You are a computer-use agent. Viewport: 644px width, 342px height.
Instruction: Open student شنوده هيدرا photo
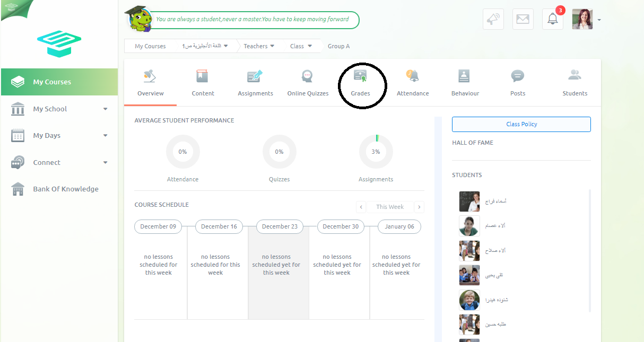pyautogui.click(x=469, y=300)
